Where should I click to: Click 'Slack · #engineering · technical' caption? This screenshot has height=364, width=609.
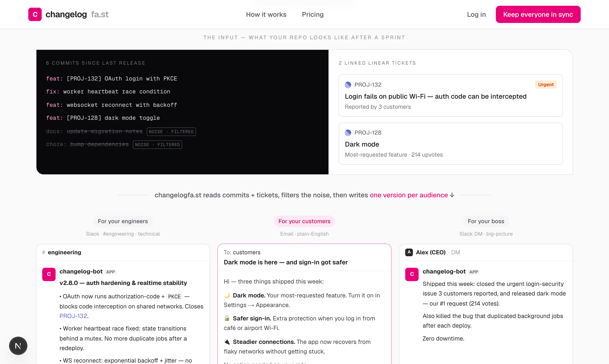coord(123,234)
